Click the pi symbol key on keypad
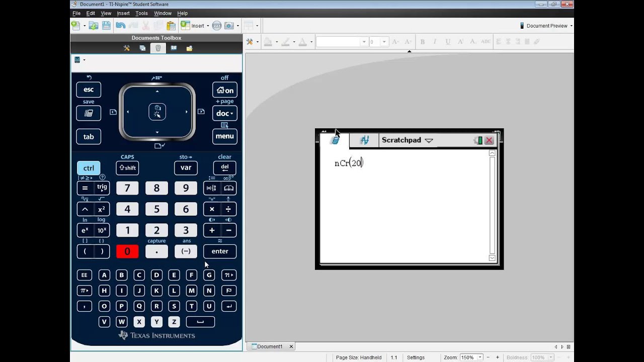The height and width of the screenshot is (362, 644). (x=84, y=291)
